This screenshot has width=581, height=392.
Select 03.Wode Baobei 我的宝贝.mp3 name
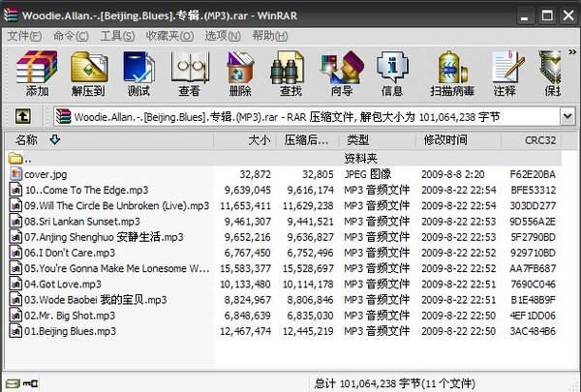point(96,300)
